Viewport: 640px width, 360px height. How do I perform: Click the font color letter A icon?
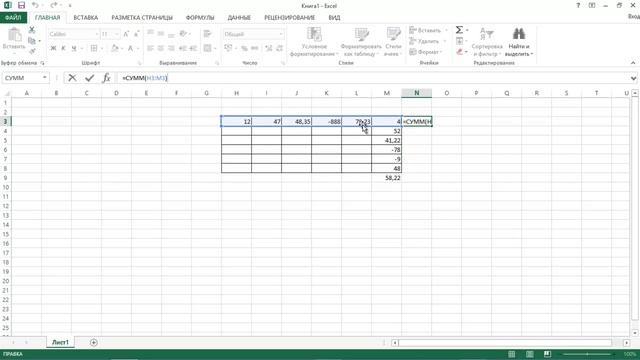(x=130, y=48)
